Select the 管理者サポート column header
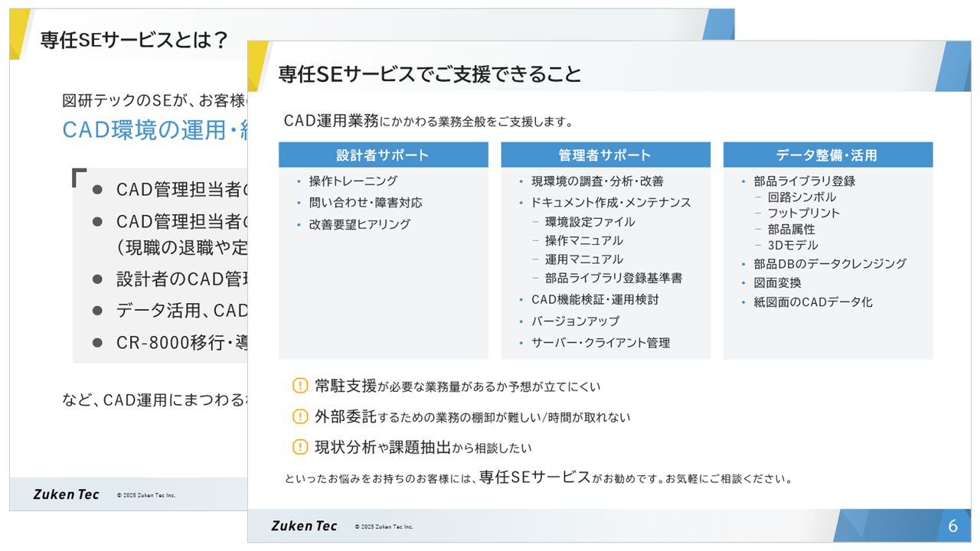This screenshot has height=551, width=980. [x=605, y=155]
